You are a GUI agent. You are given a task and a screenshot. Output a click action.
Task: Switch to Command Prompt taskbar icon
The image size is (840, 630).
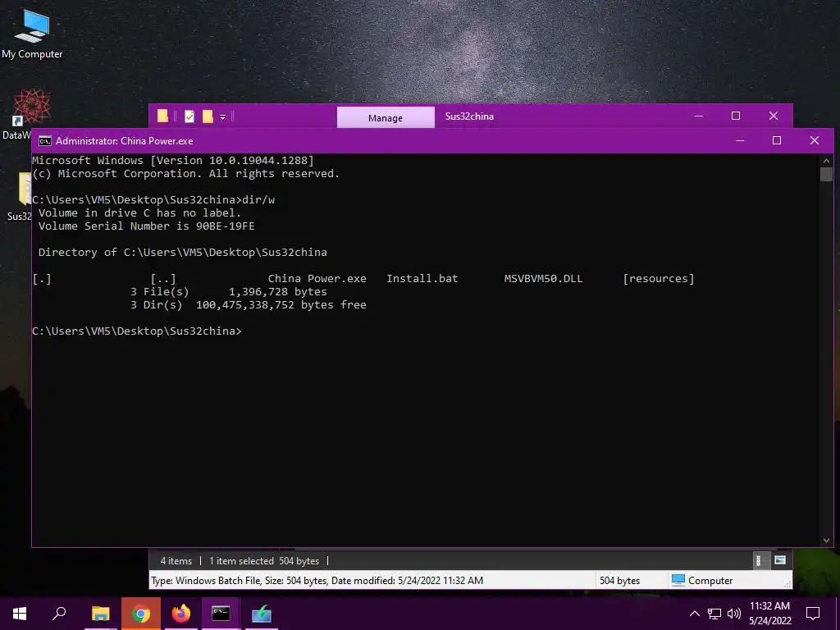click(x=221, y=614)
